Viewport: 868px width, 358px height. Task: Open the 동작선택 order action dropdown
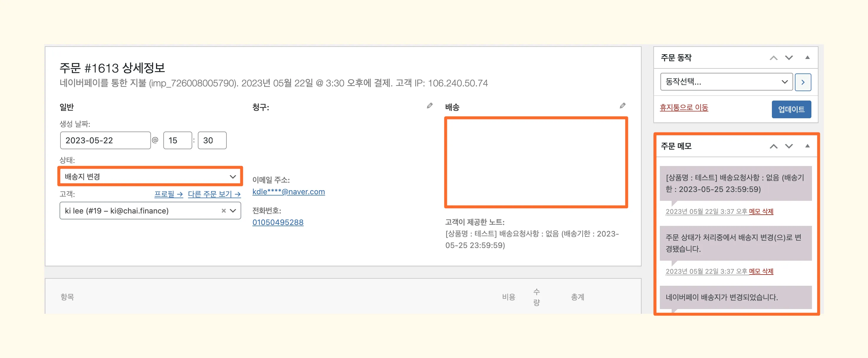pos(726,82)
